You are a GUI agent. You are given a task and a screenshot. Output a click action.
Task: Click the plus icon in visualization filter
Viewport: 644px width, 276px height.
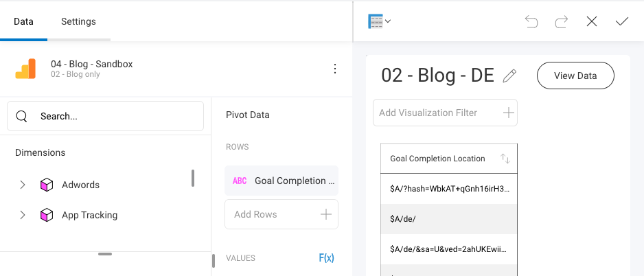pos(509,113)
